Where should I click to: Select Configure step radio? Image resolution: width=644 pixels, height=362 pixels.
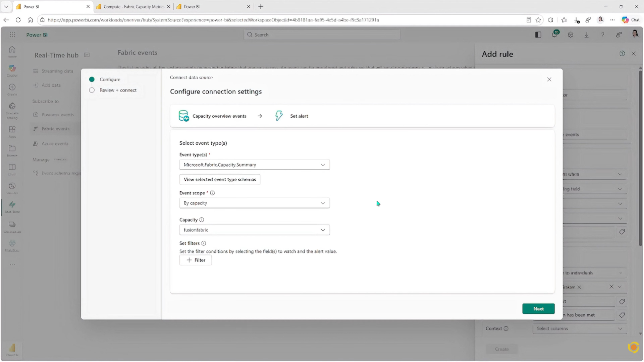click(x=92, y=79)
